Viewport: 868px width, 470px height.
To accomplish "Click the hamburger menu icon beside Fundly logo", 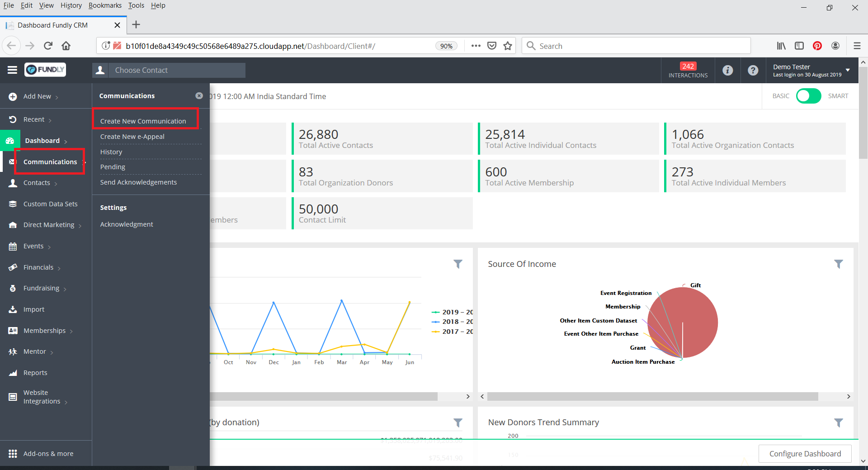I will point(12,70).
